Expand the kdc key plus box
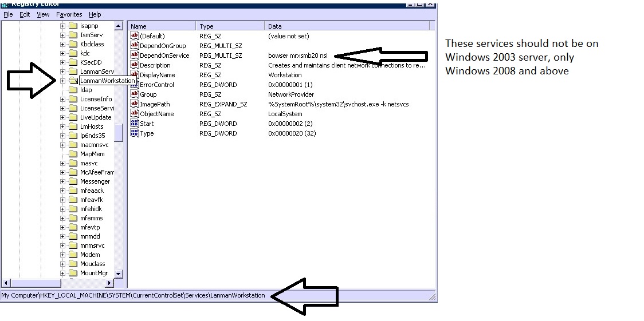This screenshot has height=321, width=644. point(62,53)
